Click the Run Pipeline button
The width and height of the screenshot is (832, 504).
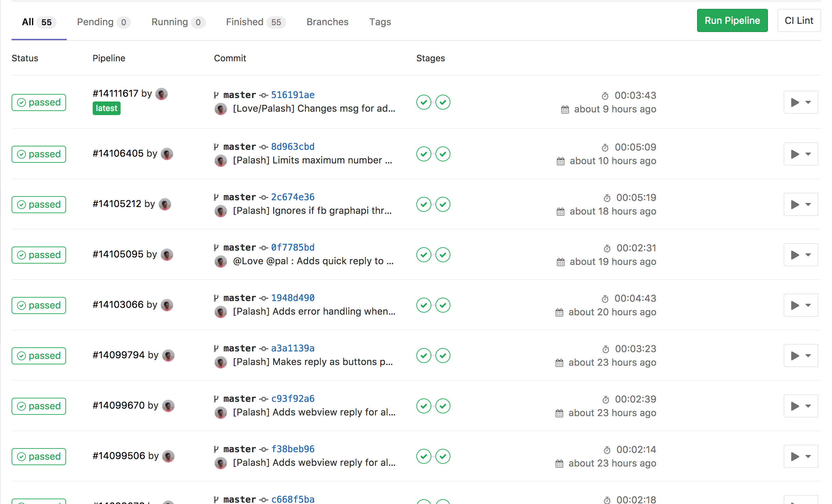732,21
